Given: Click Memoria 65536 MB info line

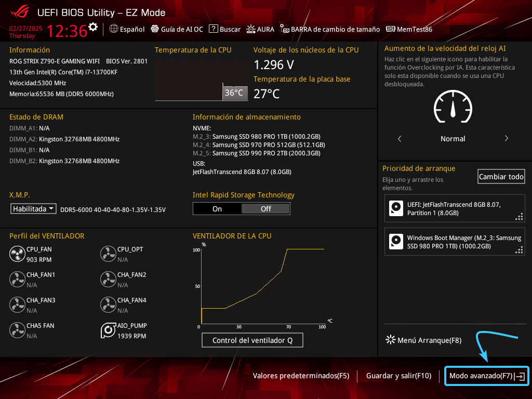Looking at the screenshot, I should (x=61, y=94).
